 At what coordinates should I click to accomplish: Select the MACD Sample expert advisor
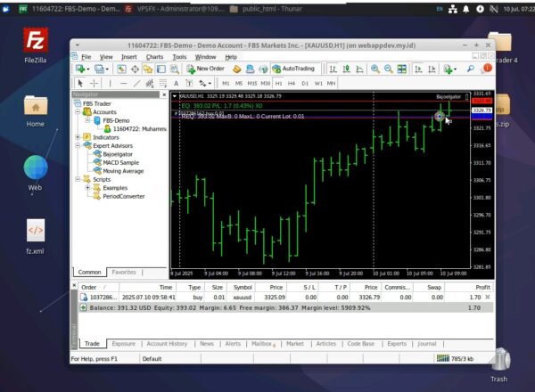click(x=120, y=163)
